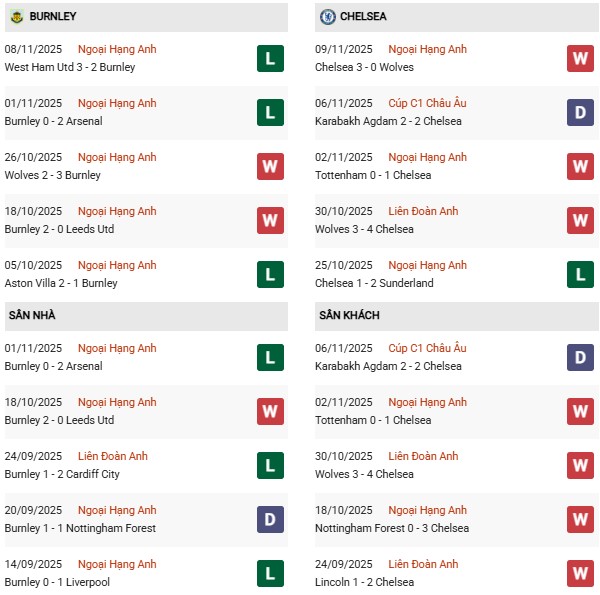Screen dimensions: 600x595
Task: Click the L badge for West Ham match
Action: pyautogui.click(x=270, y=59)
